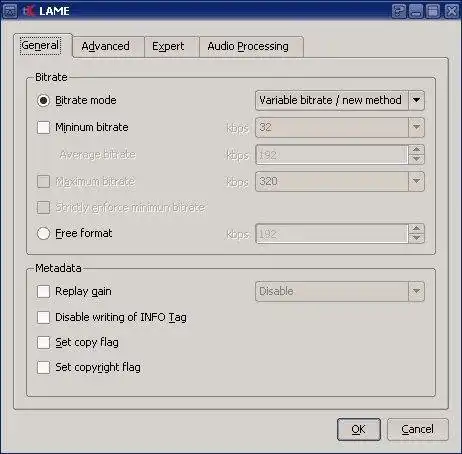
Task: Select the Bitrate mode radio button
Action: (43, 100)
